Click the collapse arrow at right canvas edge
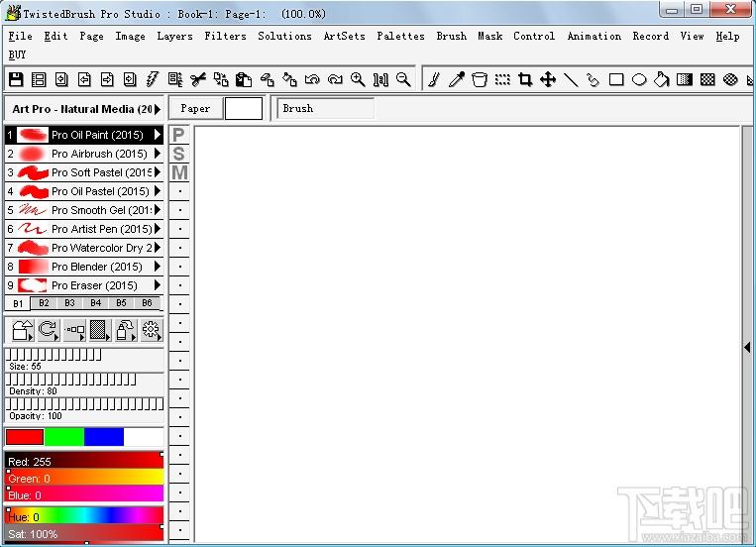The height and width of the screenshot is (547, 756). coord(747,347)
